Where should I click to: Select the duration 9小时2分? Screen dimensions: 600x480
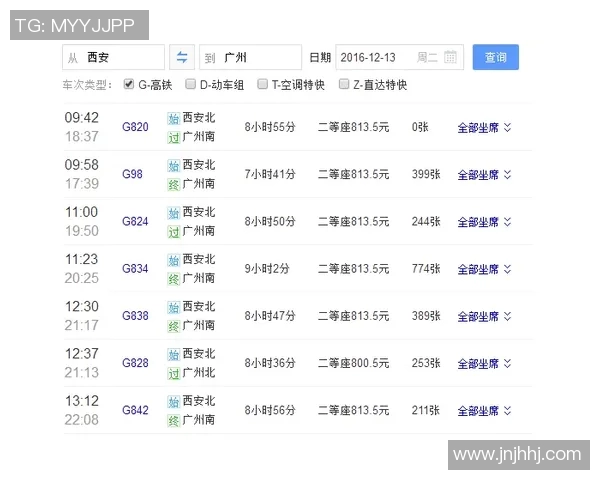click(x=267, y=269)
